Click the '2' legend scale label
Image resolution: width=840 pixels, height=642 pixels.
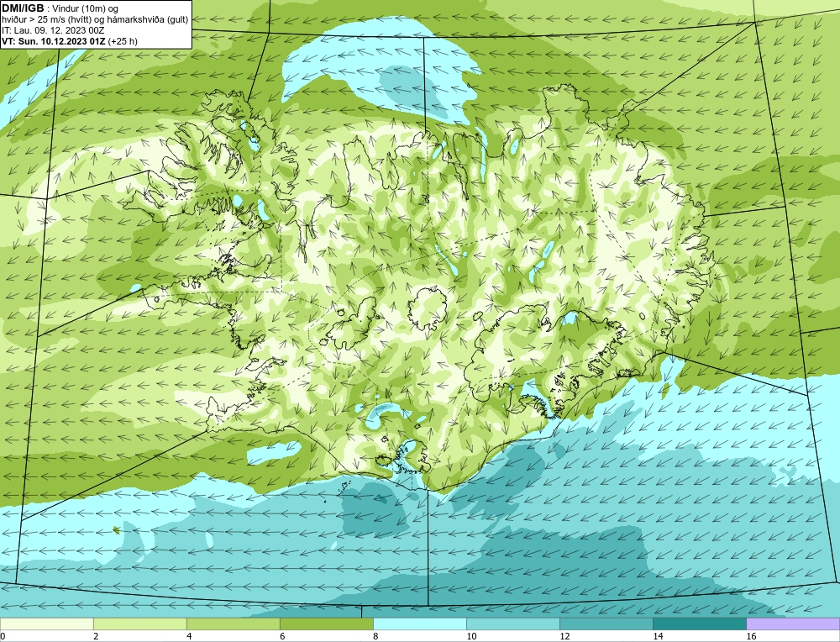coord(96,636)
